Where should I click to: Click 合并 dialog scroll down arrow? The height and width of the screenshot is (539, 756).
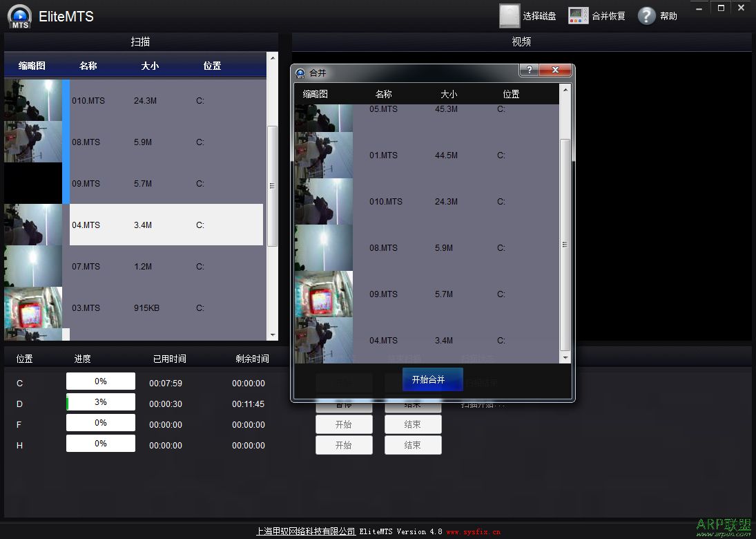[565, 357]
